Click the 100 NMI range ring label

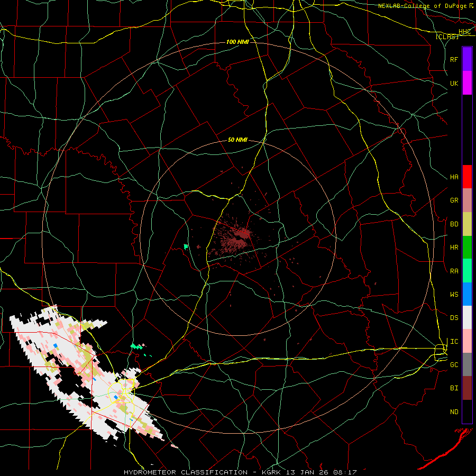pyautogui.click(x=237, y=42)
